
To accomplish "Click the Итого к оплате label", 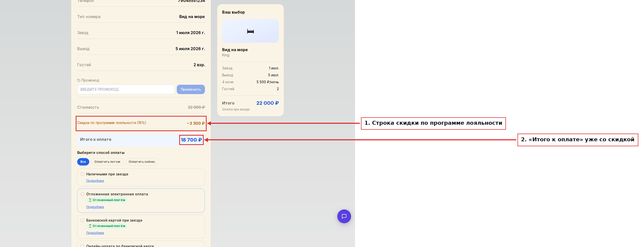I will [x=95, y=139].
